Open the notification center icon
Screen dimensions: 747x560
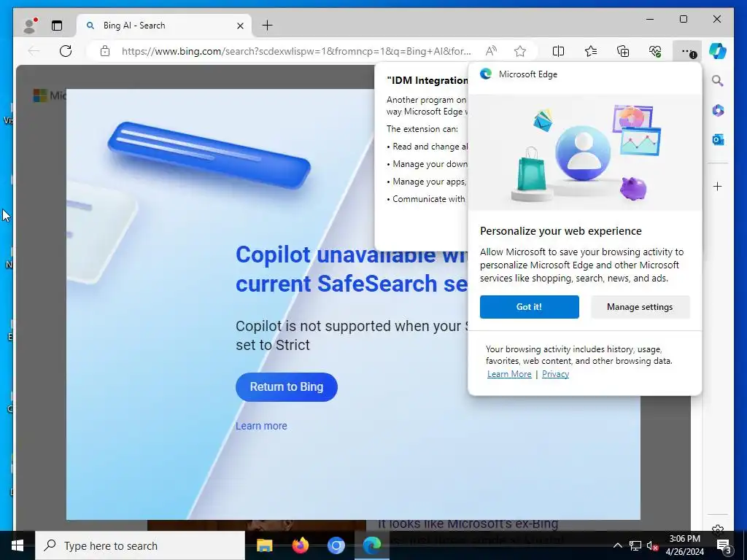click(724, 545)
